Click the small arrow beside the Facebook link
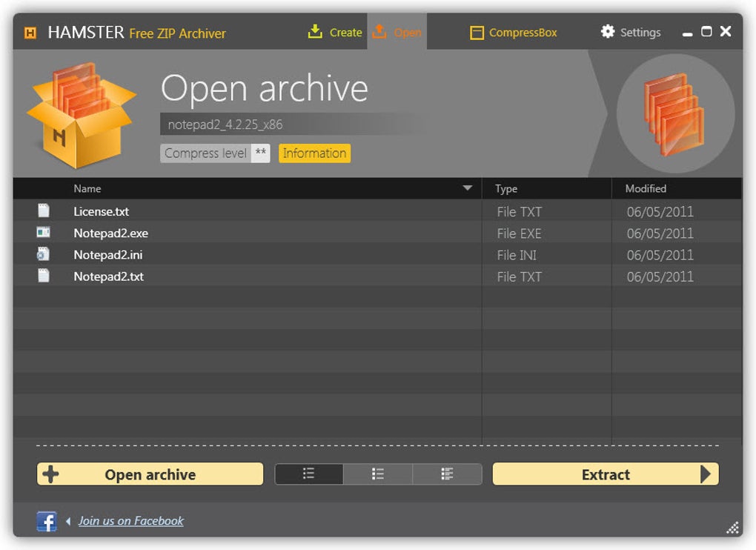 point(68,521)
